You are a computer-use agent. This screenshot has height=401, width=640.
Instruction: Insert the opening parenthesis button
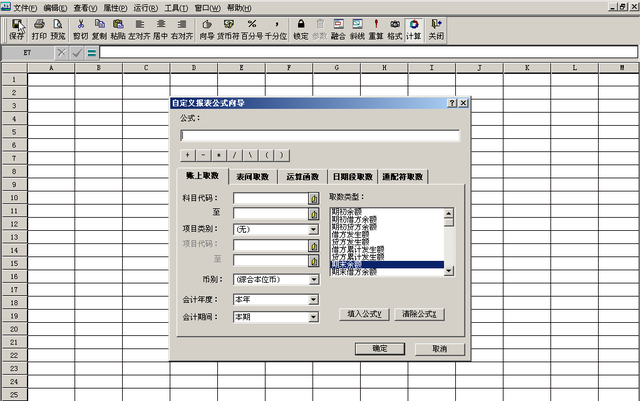(x=267, y=155)
